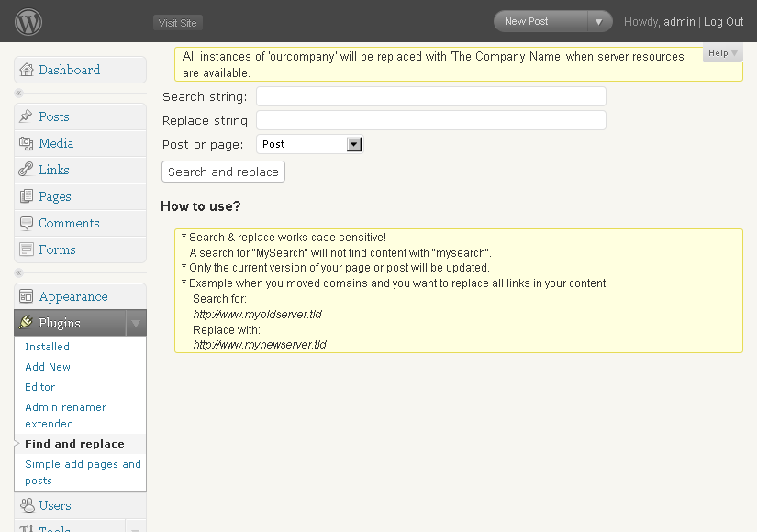Click the admin profile link
Viewport: 757px width, 532px height.
click(x=679, y=22)
